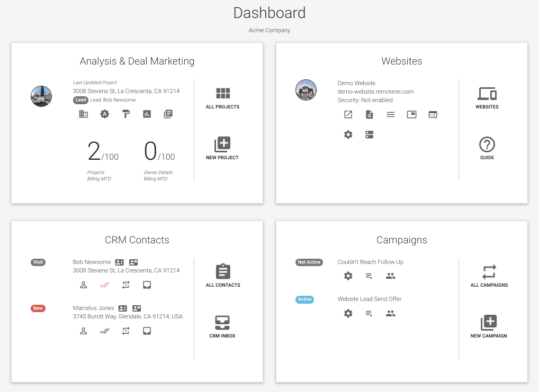
Task: Click '3745 Burritt Way, Glendale' address
Action: tap(128, 316)
